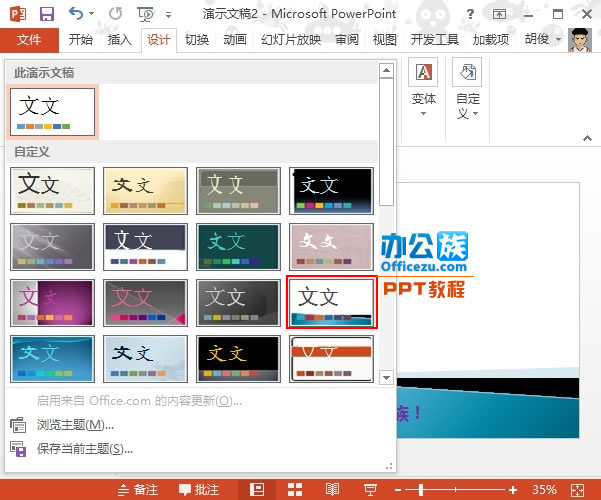Open the 胡俊 account dropdown
Screen dimensions: 601x500
coord(543,39)
